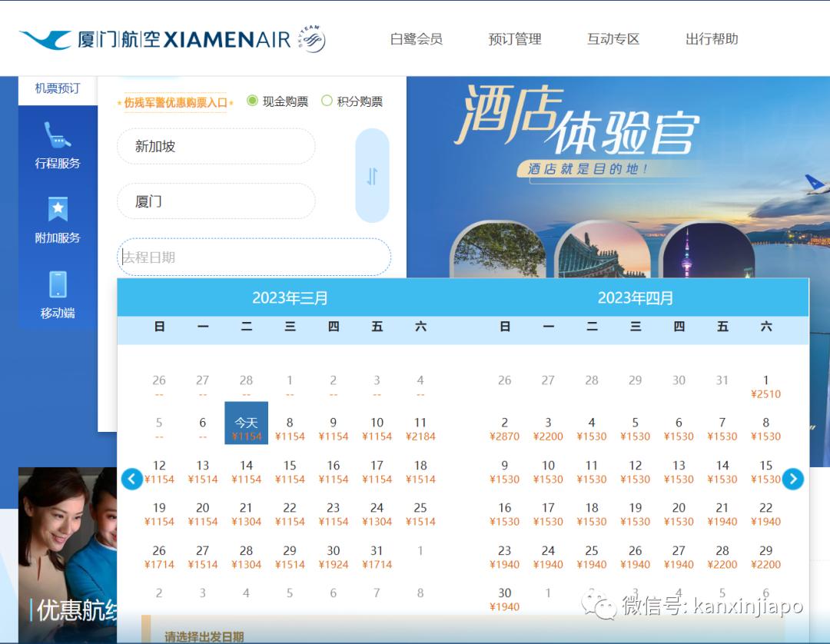830x644 pixels.
Task: Click the 预订管理 navigation link
Action: coord(513,38)
